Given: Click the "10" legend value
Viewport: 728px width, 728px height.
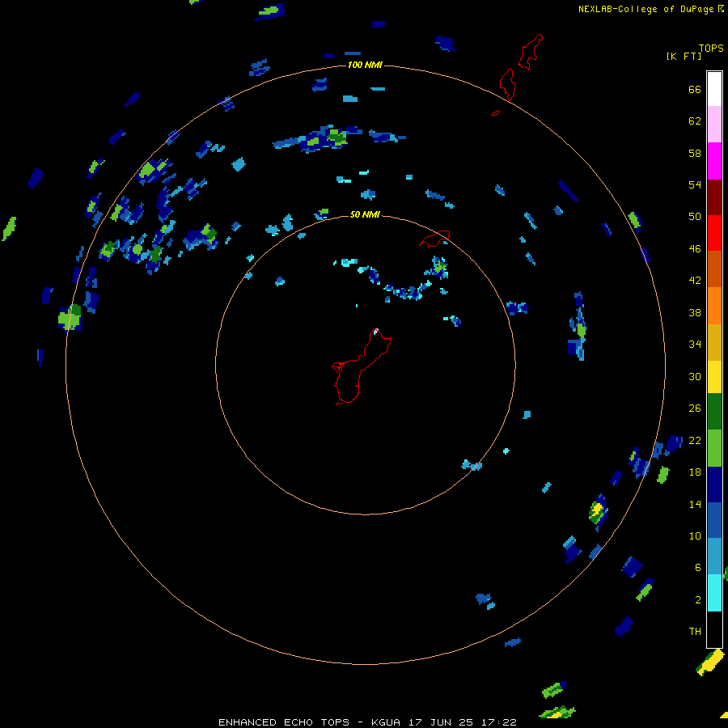Looking at the screenshot, I should click(695, 535).
